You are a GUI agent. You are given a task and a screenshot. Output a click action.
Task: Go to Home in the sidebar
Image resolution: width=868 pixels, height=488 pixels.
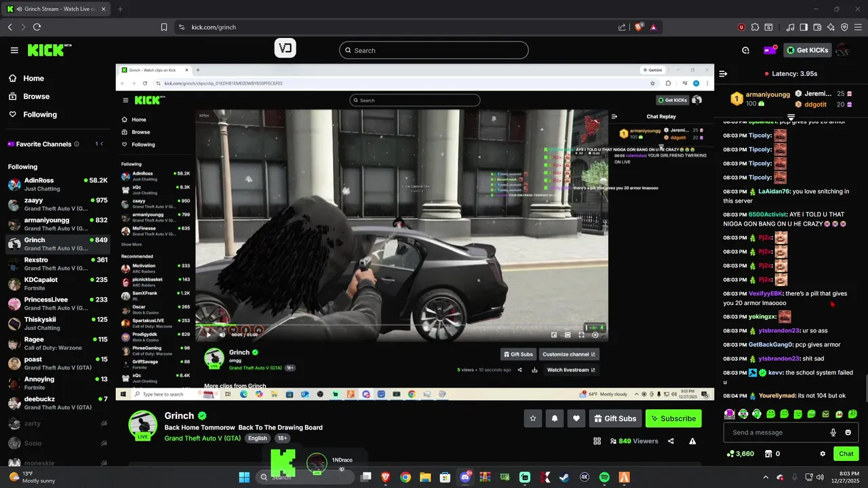[x=26, y=79]
